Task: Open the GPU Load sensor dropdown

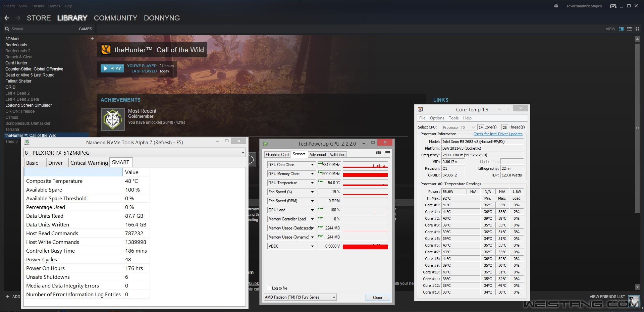Action: [312, 210]
